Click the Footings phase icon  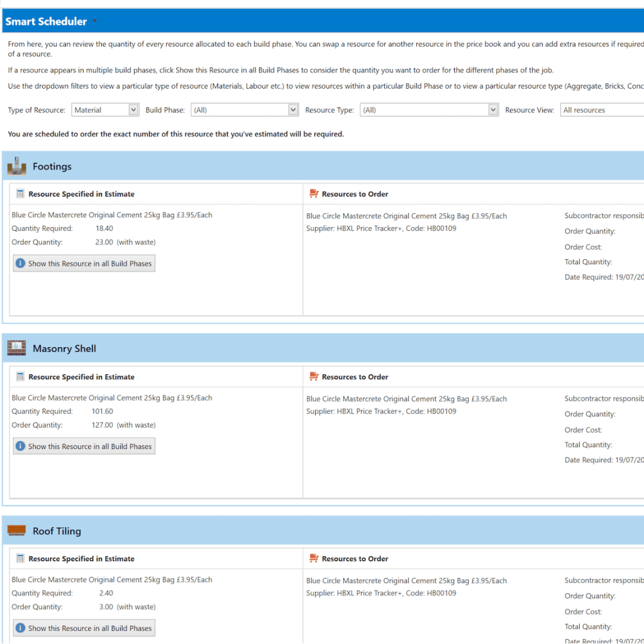(17, 166)
